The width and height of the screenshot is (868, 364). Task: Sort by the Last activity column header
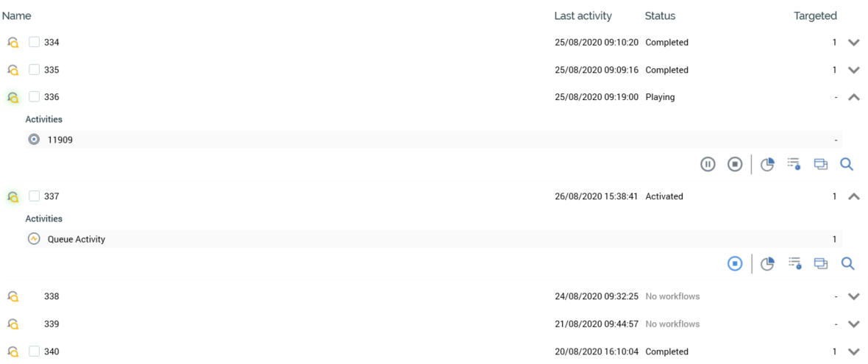(x=583, y=15)
